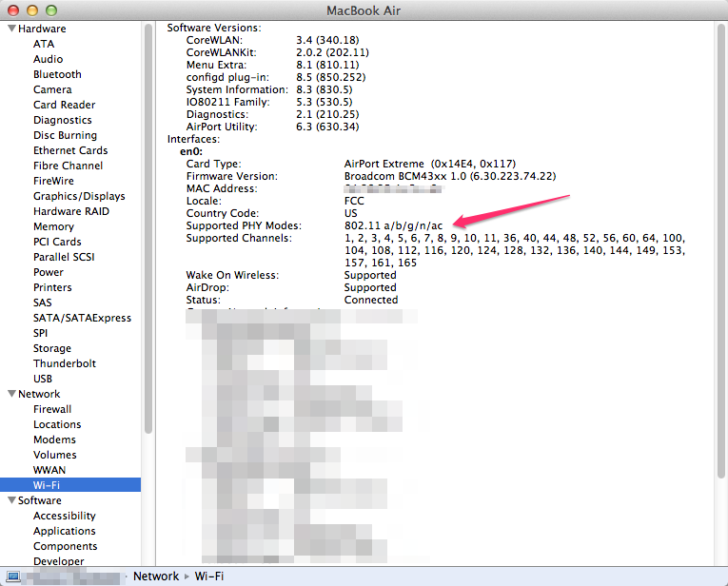The image size is (728, 586).
Task: Click the AirPort Utility 6.3 (630.34) value
Action: (327, 127)
